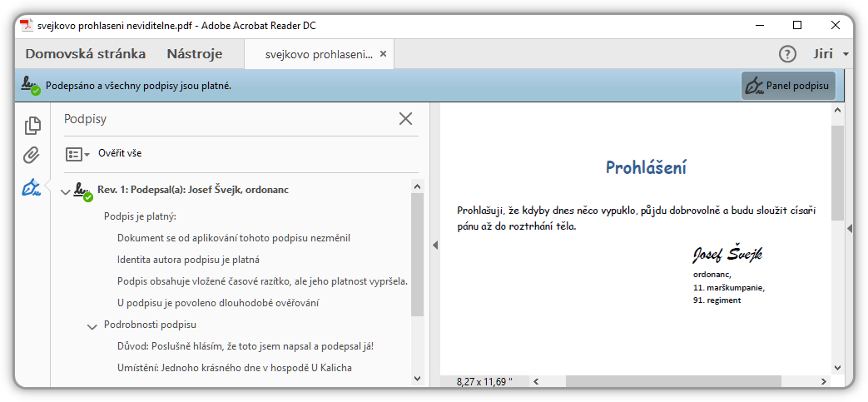Switch to Domovská stránka tab
The image size is (868, 402).
(86, 54)
